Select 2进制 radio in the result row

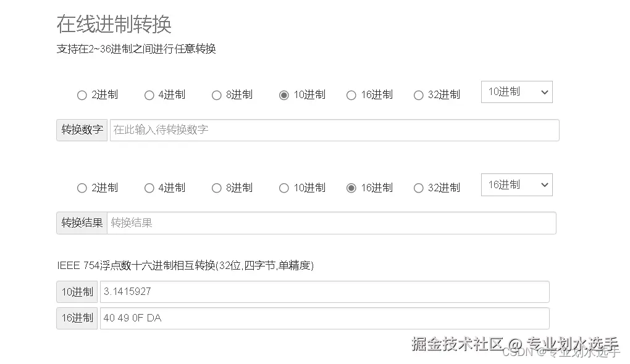82,188
